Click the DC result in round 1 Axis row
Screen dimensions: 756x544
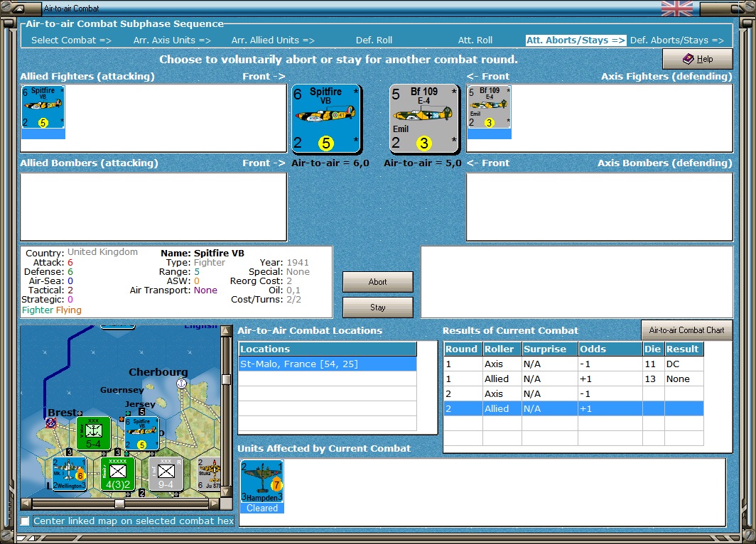(673, 364)
